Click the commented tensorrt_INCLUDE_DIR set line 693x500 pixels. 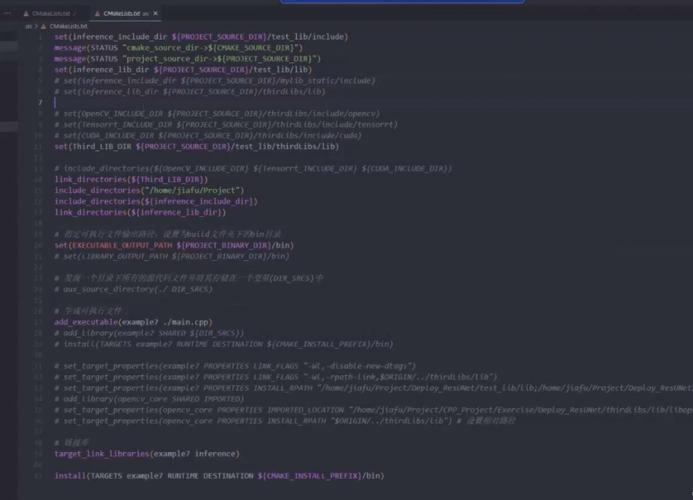(226, 125)
